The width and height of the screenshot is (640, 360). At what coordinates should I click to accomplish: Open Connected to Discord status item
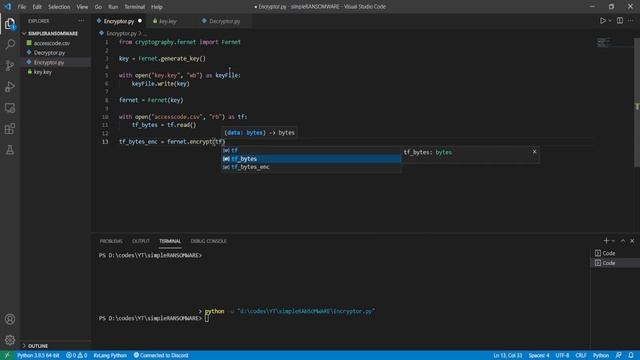pyautogui.click(x=161, y=355)
